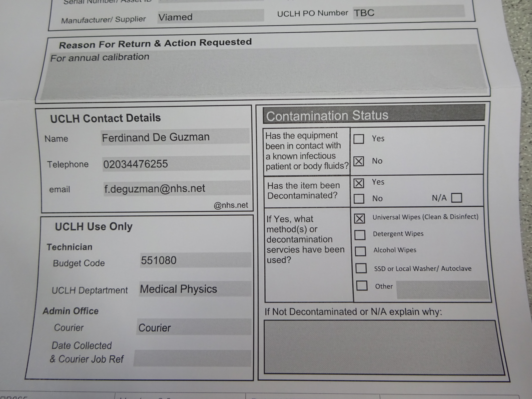Uncheck the infectious contact No checkbox
Image resolution: width=532 pixels, height=399 pixels.
tap(358, 161)
